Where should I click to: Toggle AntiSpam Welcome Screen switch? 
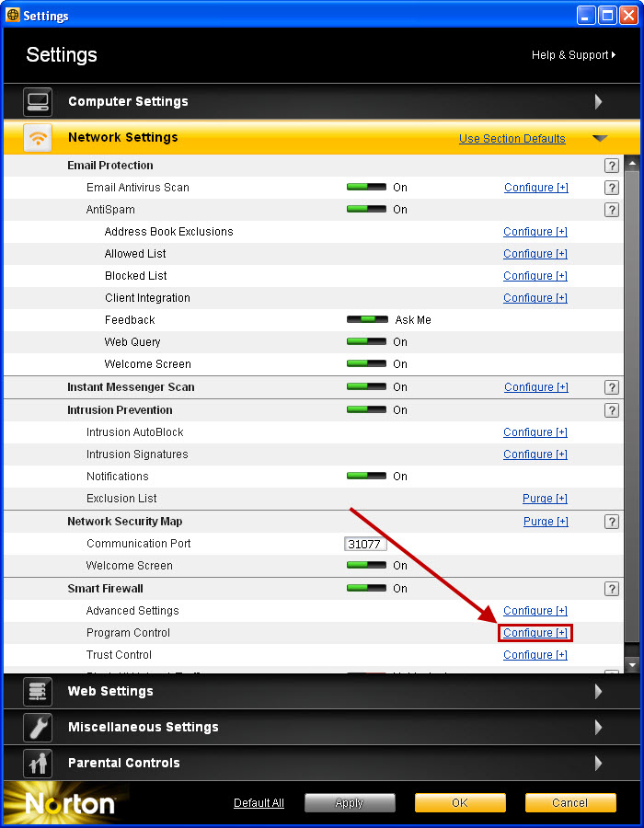(x=366, y=363)
